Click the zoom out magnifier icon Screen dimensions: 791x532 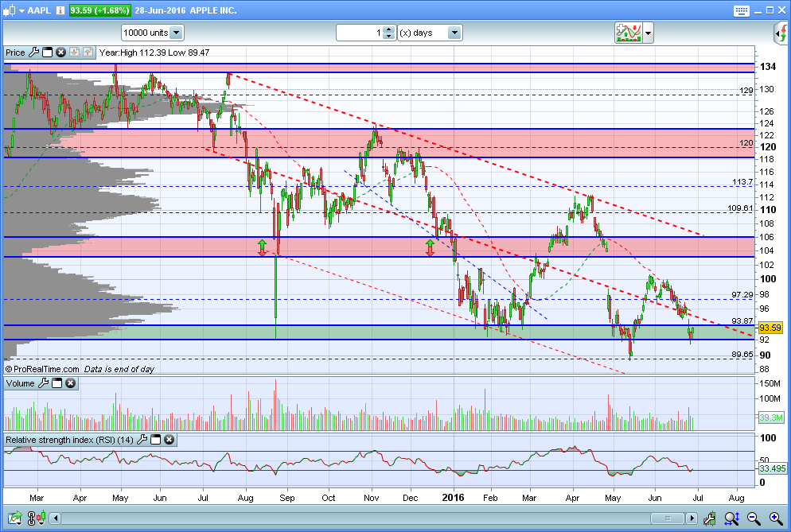pyautogui.click(x=754, y=518)
